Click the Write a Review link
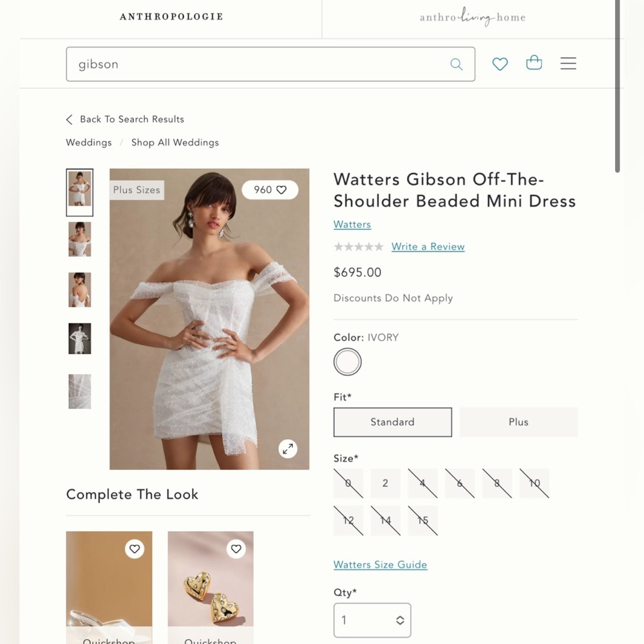Image resolution: width=644 pixels, height=644 pixels. [428, 247]
